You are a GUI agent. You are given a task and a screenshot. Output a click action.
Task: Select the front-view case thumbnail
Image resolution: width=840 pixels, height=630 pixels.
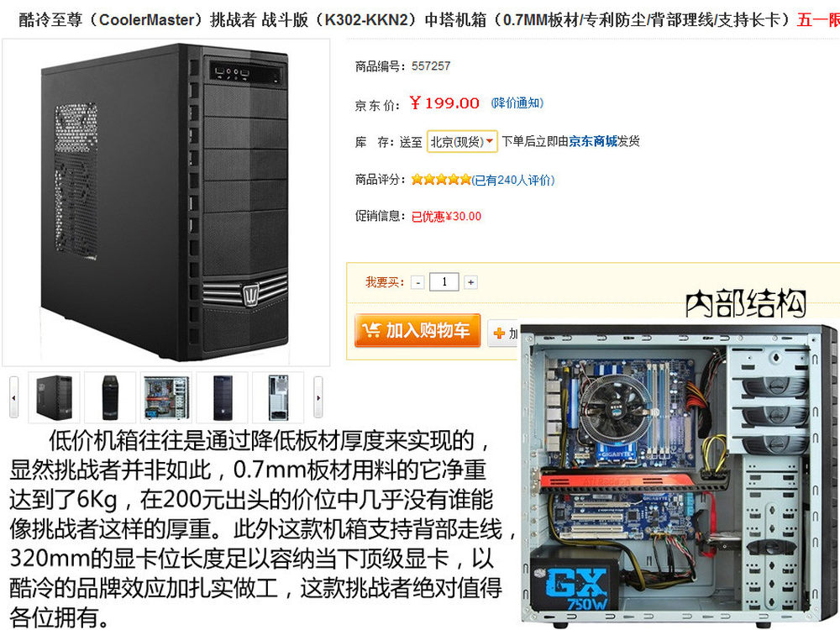click(110, 397)
